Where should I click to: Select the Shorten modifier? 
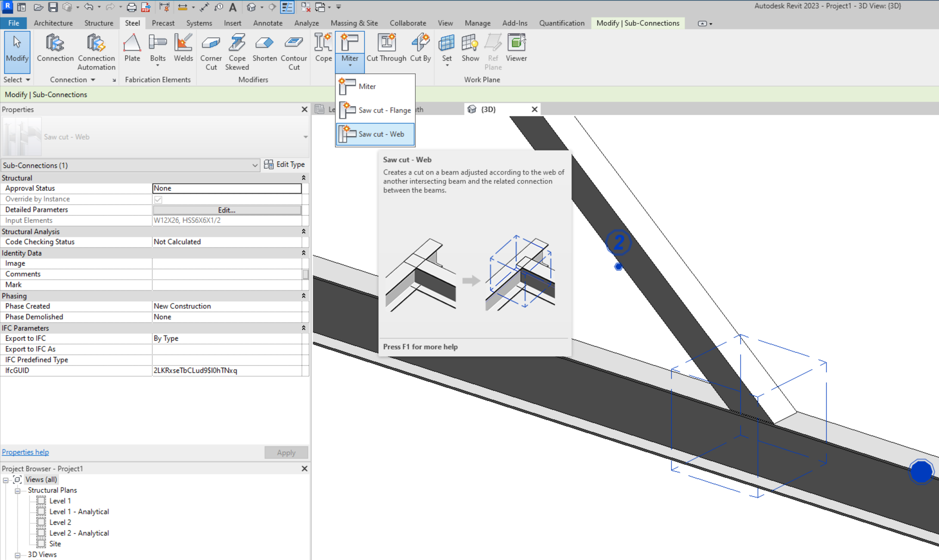coord(264,48)
